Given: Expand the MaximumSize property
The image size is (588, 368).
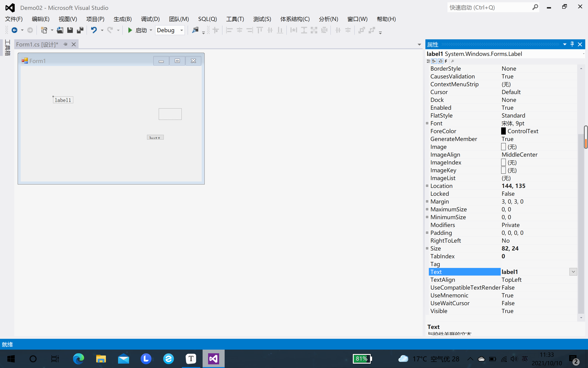Looking at the screenshot, I should pyautogui.click(x=427, y=209).
